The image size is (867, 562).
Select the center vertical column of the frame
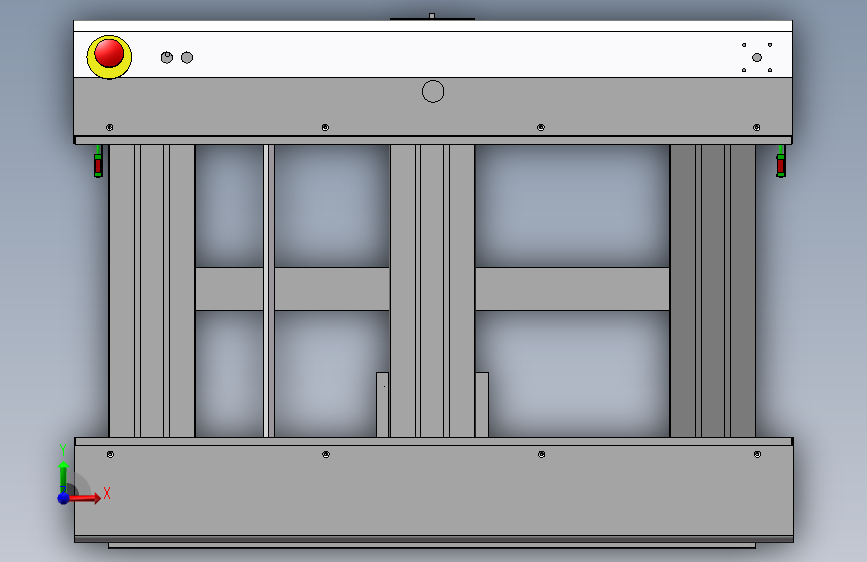[432, 291]
